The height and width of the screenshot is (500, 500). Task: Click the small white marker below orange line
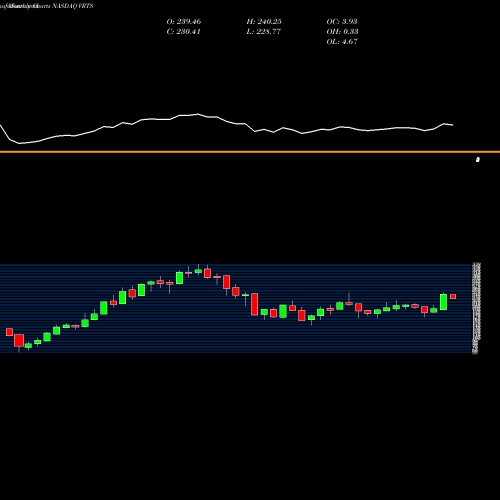click(478, 160)
